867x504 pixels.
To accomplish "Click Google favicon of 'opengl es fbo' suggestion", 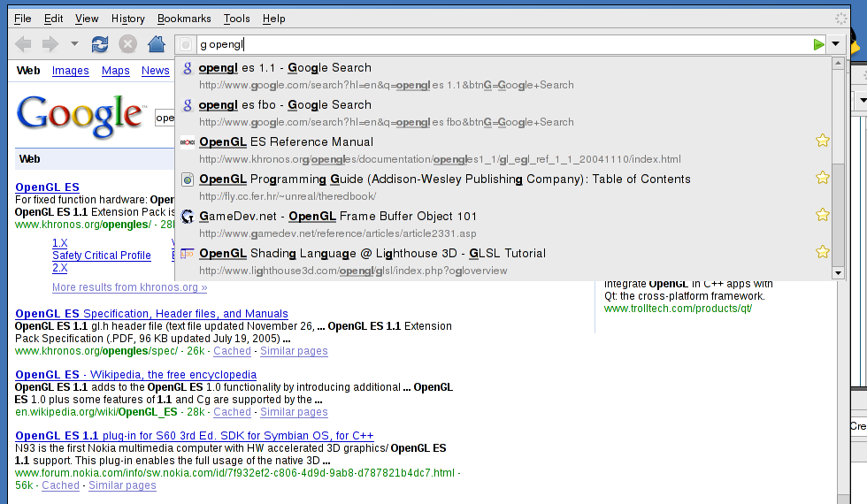I will (188, 105).
